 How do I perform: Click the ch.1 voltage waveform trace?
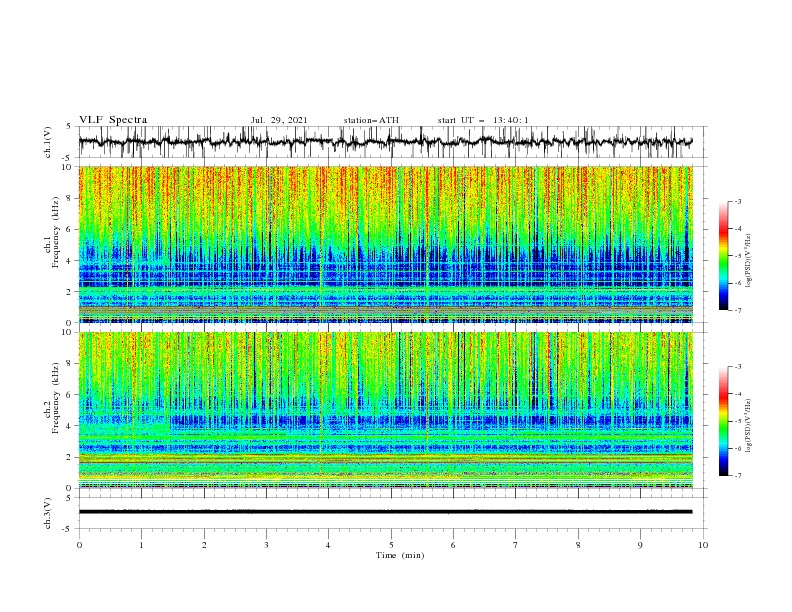(x=386, y=141)
